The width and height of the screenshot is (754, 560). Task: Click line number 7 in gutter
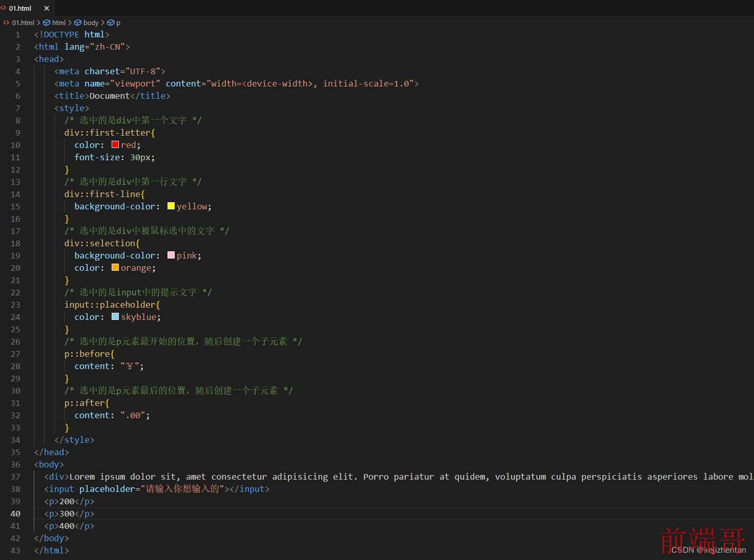coord(18,109)
